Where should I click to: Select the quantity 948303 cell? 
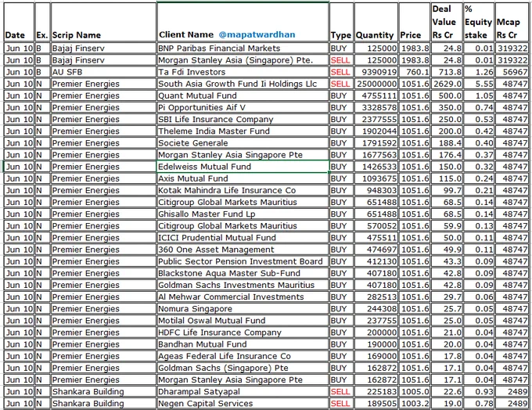(376, 190)
